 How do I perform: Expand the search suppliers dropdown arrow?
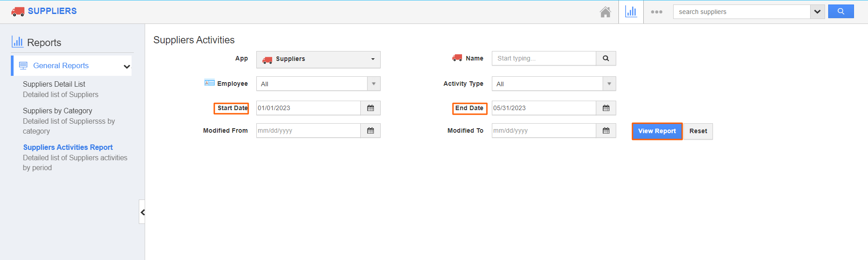coord(817,12)
